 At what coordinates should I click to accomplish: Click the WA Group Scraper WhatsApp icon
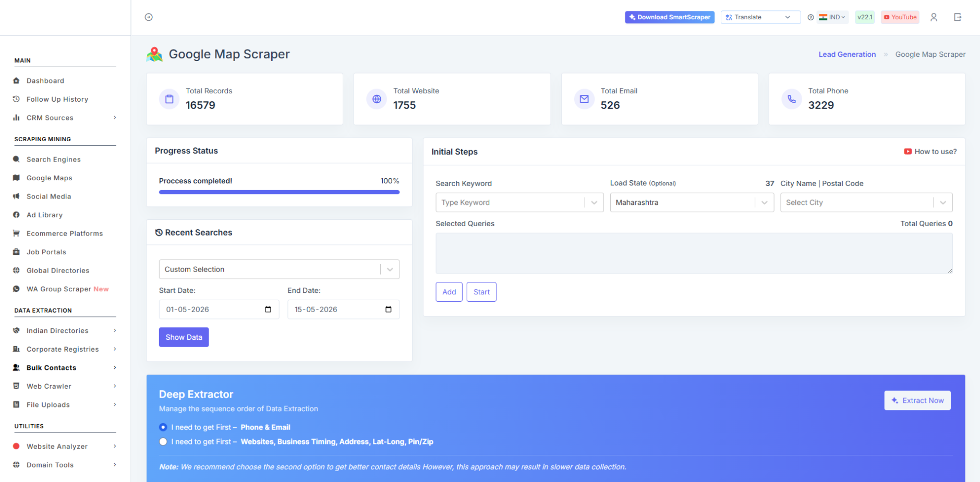(x=16, y=289)
